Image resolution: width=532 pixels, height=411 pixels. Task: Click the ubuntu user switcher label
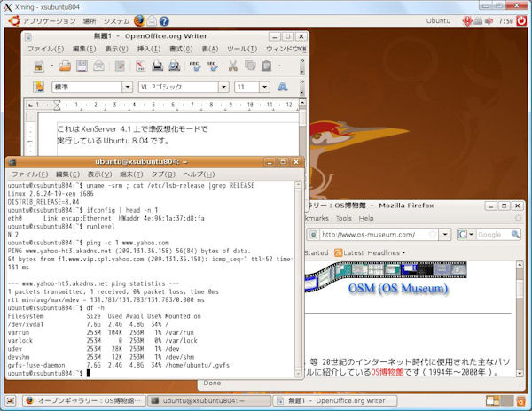(438, 20)
